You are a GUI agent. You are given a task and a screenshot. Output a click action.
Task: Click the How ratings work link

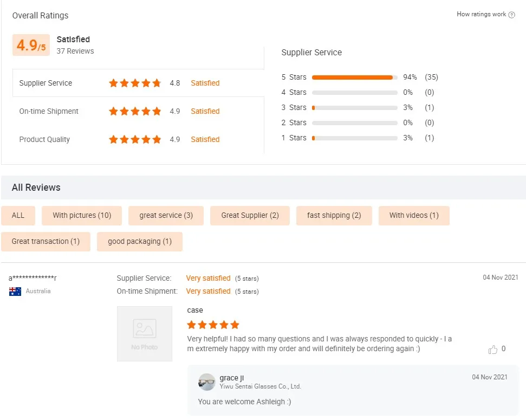(481, 15)
